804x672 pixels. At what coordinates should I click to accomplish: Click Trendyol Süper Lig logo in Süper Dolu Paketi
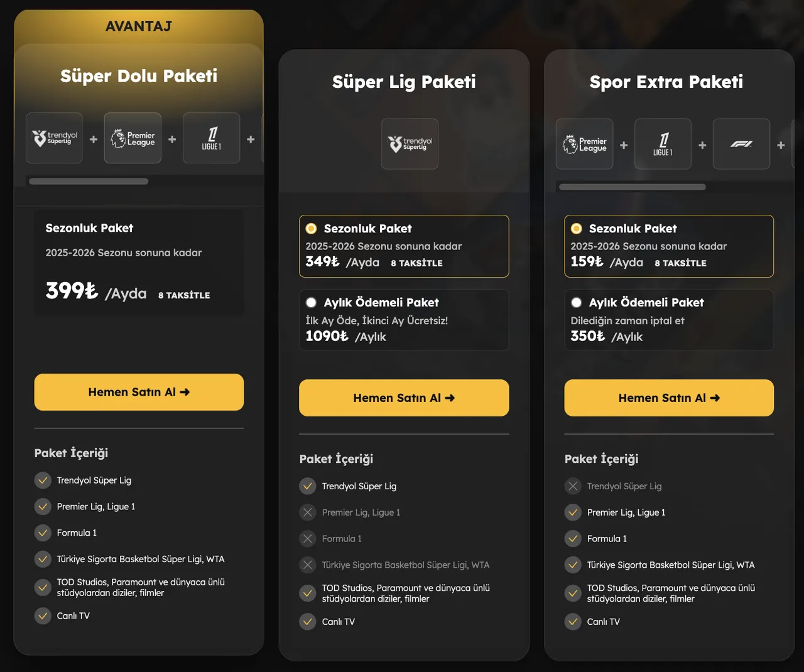(55, 138)
